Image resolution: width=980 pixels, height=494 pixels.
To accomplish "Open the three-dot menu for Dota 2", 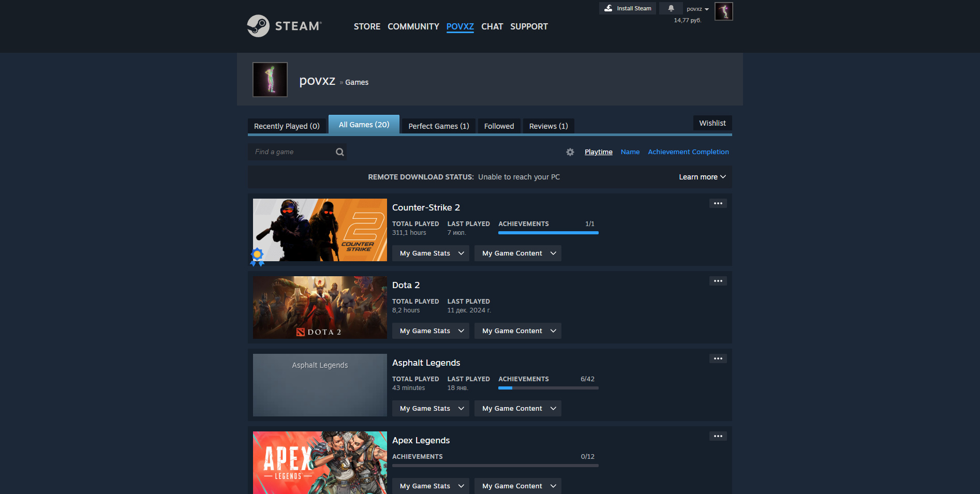I will [718, 281].
